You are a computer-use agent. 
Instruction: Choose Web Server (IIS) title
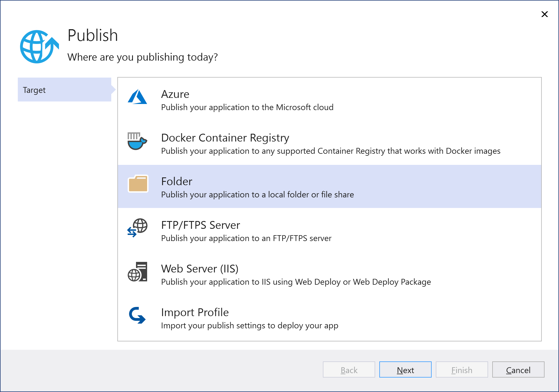[x=200, y=269]
